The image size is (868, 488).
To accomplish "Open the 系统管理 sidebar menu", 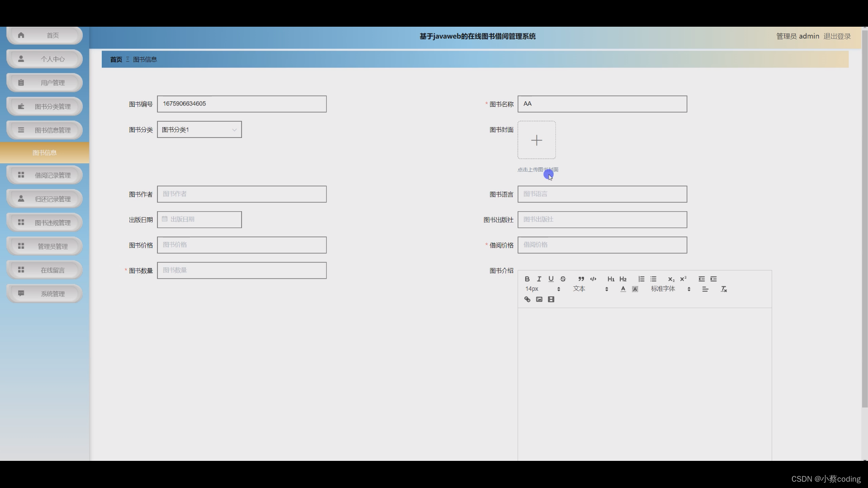I will point(44,294).
